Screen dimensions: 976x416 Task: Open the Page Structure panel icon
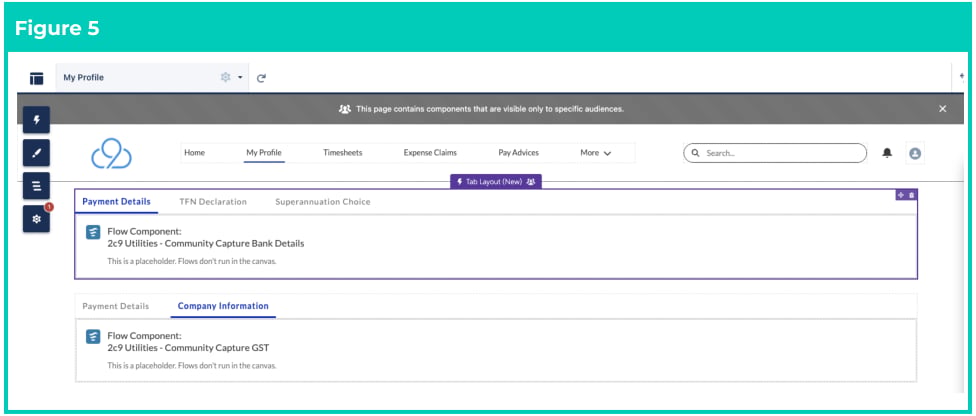pos(36,186)
